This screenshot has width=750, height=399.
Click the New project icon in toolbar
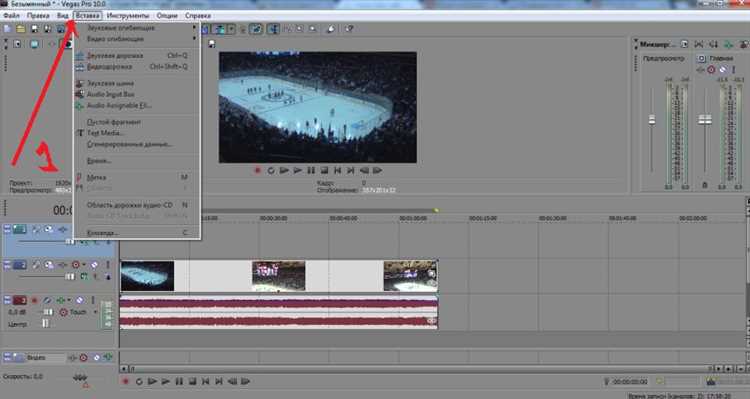[7, 29]
